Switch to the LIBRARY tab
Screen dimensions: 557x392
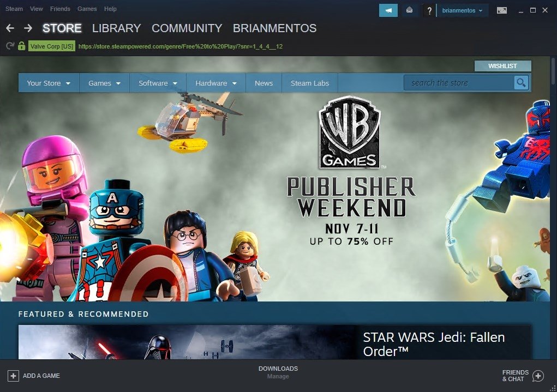click(x=117, y=28)
